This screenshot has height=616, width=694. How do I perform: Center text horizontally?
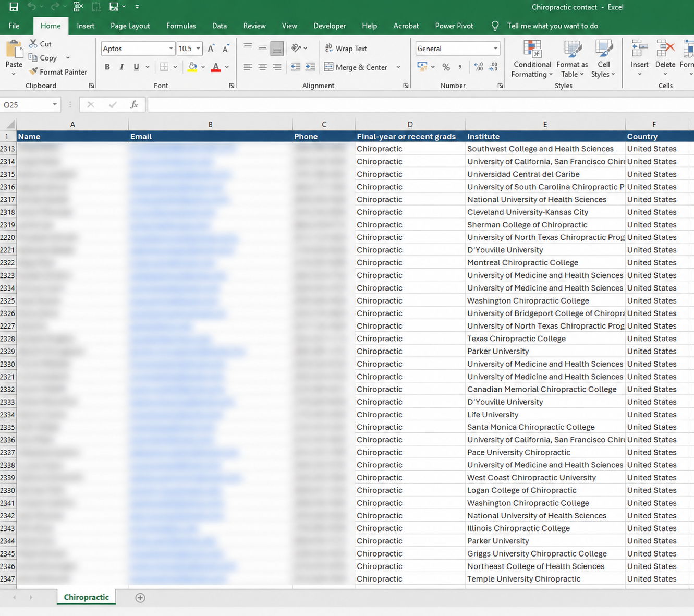262,67
